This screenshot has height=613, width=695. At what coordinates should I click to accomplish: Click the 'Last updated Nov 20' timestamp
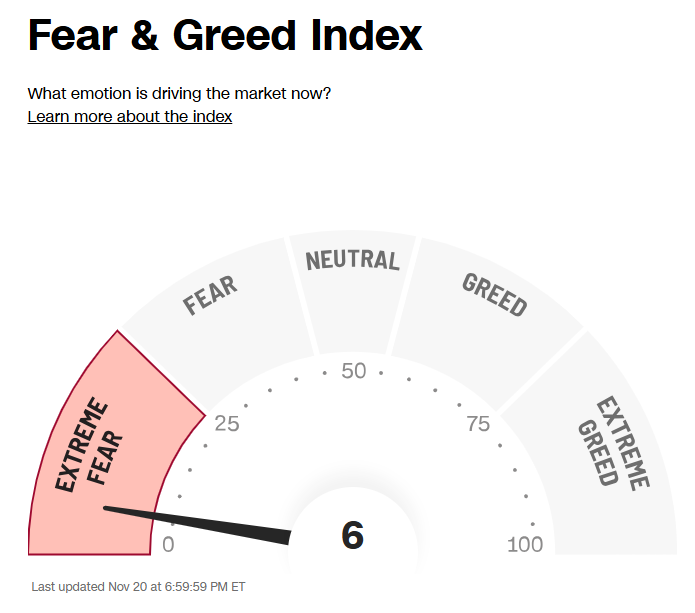138,587
